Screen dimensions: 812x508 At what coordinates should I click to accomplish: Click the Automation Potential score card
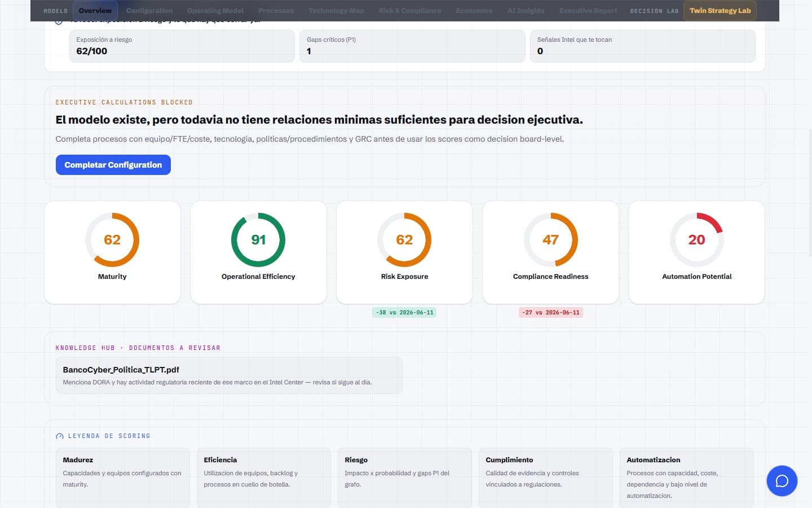(696, 252)
